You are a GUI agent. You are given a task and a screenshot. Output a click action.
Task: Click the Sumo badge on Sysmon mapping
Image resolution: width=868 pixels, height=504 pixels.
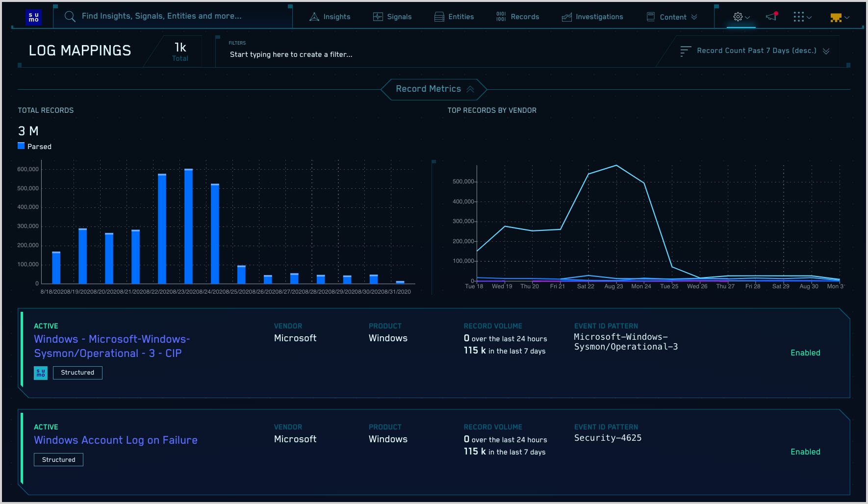click(x=41, y=373)
